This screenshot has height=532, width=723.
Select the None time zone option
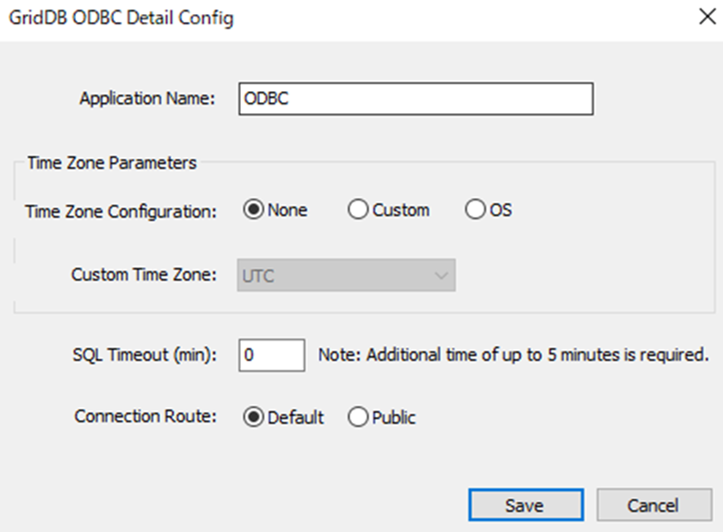(x=253, y=211)
